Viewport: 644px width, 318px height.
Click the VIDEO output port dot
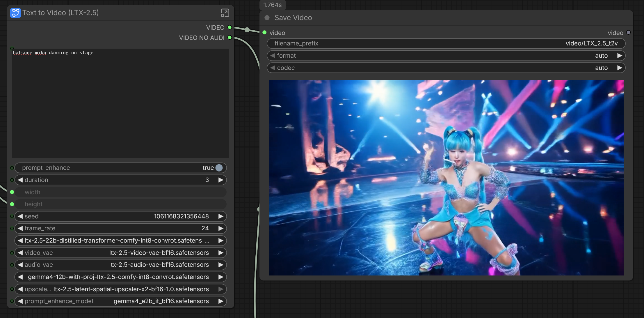click(x=230, y=27)
